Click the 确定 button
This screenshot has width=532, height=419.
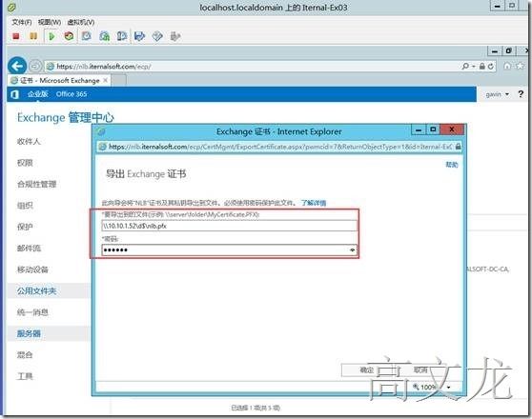(x=366, y=370)
